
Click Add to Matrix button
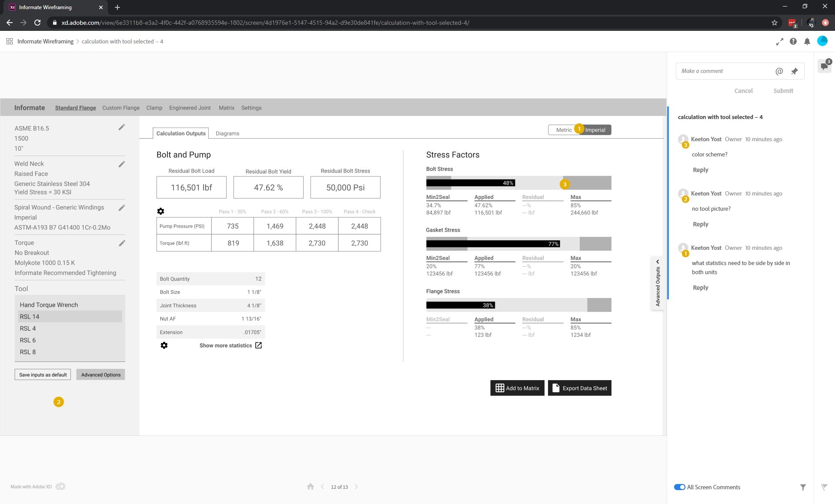(x=517, y=388)
